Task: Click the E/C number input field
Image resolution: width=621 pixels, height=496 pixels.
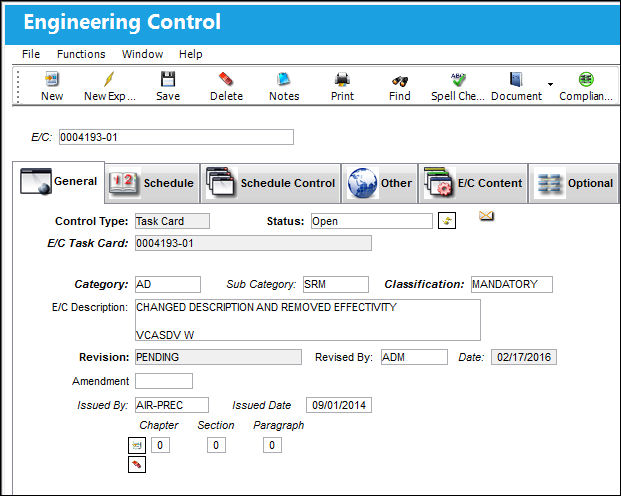Action: [x=176, y=137]
